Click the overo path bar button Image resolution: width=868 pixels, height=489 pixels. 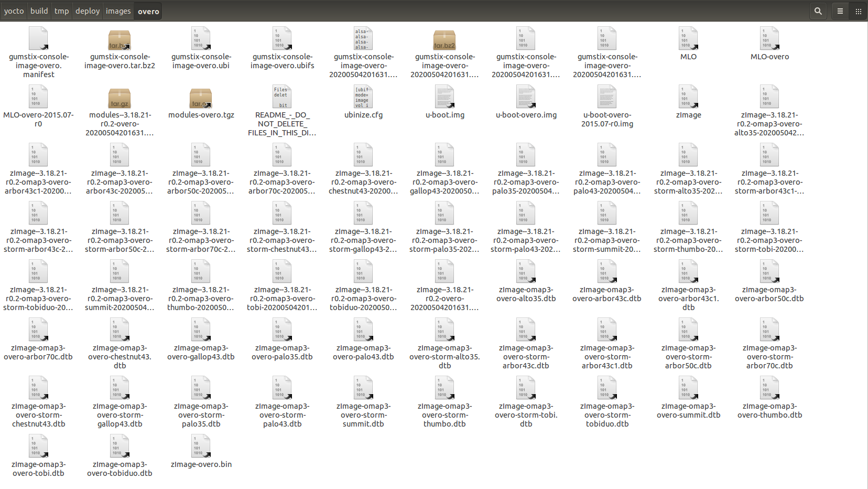coord(148,11)
